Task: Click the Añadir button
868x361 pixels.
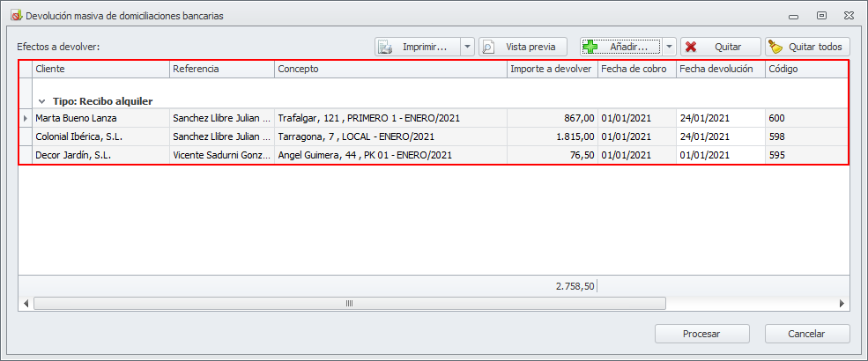Action: coord(621,47)
